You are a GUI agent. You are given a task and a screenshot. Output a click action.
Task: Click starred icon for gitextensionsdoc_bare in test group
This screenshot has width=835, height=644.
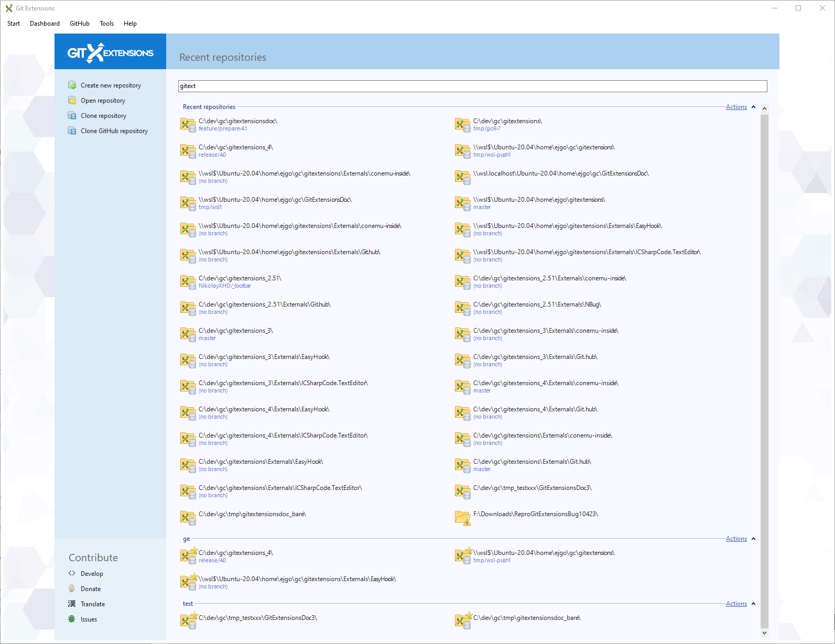pyautogui.click(x=463, y=620)
